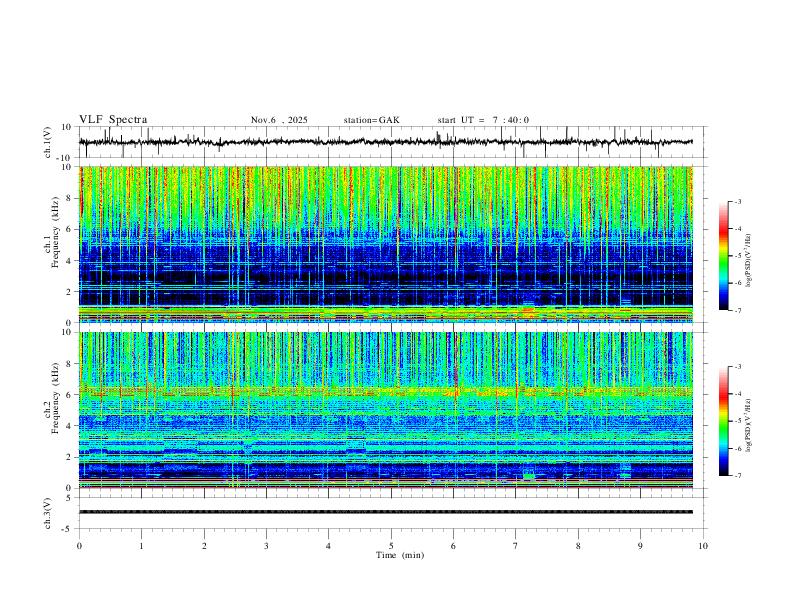Click the "-7" tick of ch.1 colorbar
The height and width of the screenshot is (612, 792).
click(x=738, y=311)
